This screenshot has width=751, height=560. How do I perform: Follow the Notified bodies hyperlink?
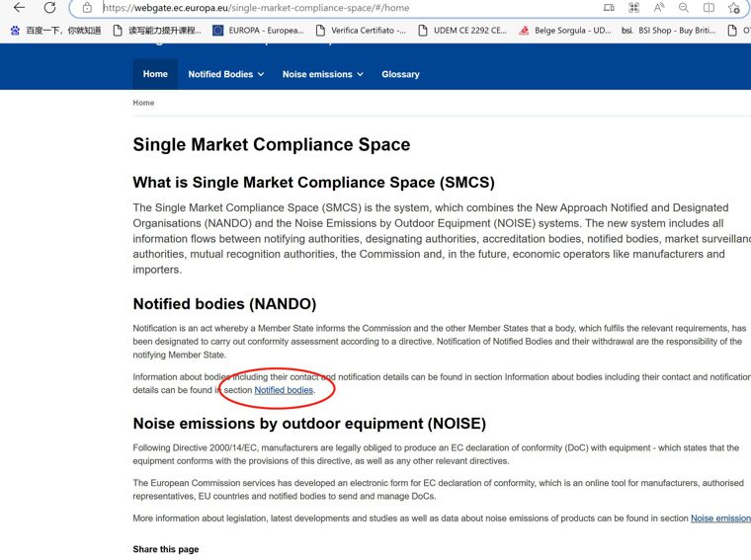[x=284, y=390]
